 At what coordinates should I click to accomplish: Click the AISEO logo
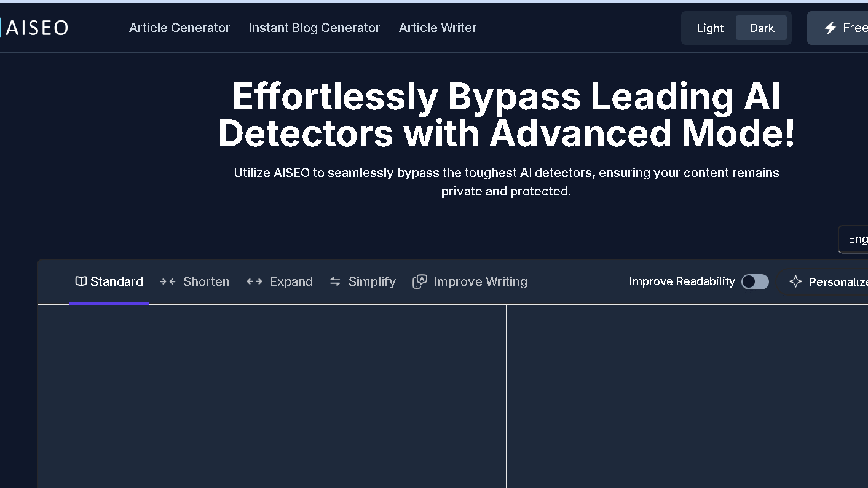point(34,28)
